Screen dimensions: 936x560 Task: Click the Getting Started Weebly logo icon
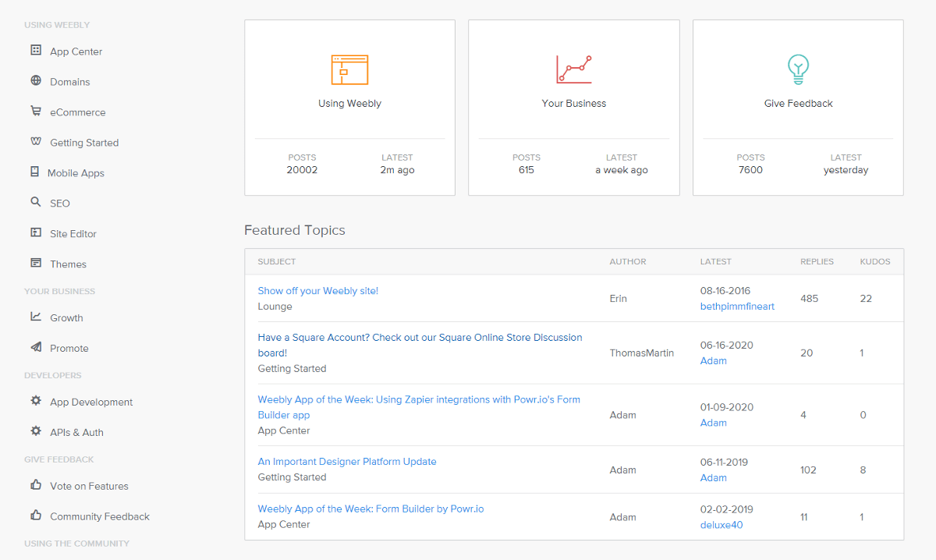[36, 141]
